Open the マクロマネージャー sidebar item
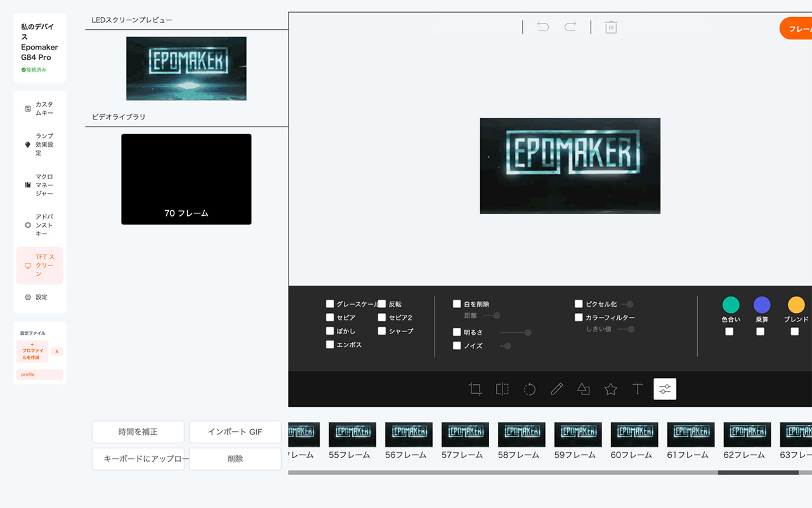This screenshot has width=812, height=508. point(39,185)
